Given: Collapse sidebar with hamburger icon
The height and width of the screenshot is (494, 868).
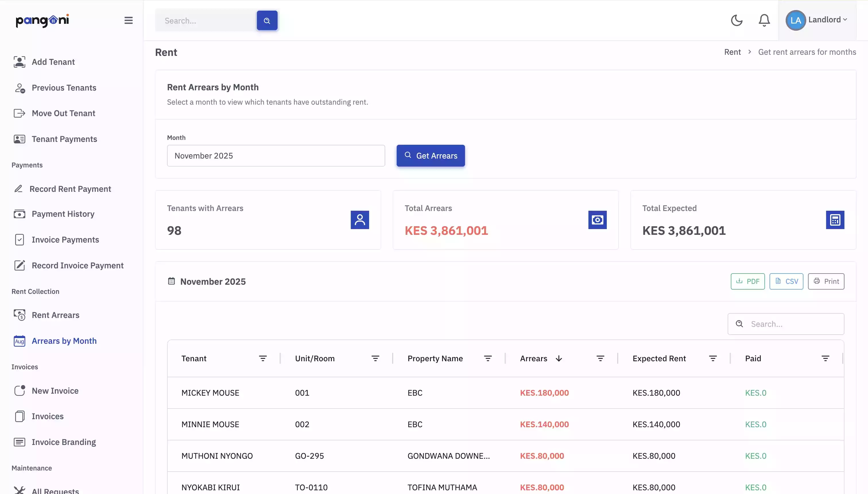Looking at the screenshot, I should coord(128,20).
